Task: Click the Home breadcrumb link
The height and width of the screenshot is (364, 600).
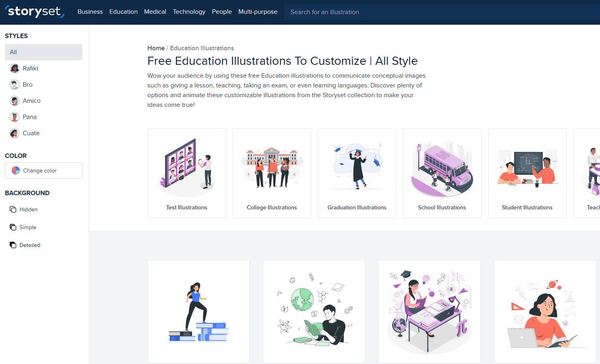Action: click(156, 48)
